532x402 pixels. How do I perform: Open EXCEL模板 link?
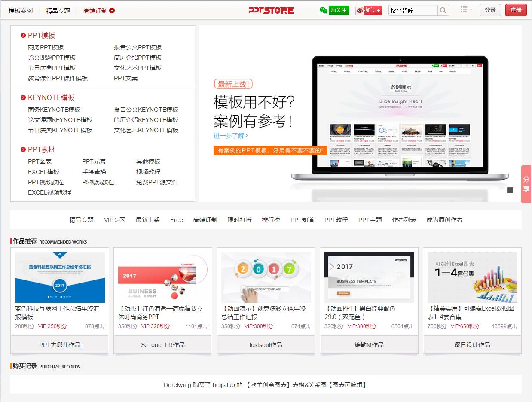coord(44,172)
